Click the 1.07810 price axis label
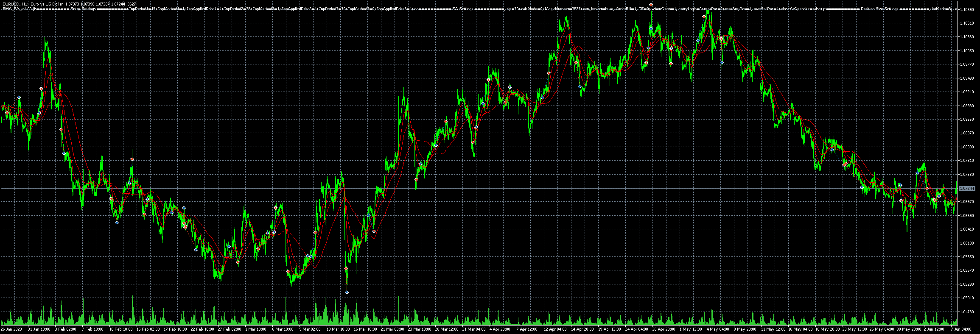980x334 pixels. (968, 161)
